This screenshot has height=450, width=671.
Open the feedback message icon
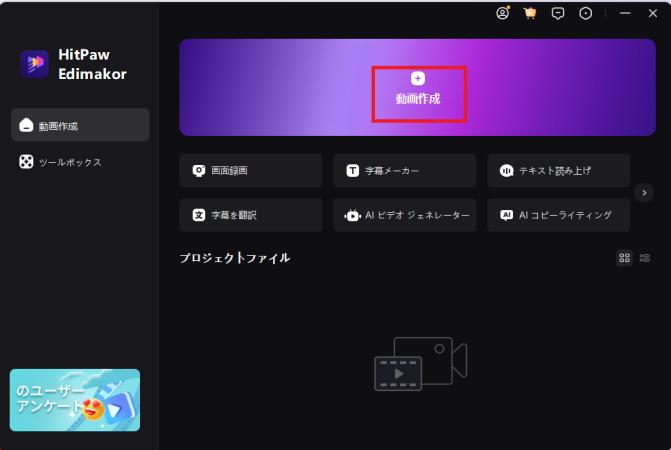coord(558,14)
